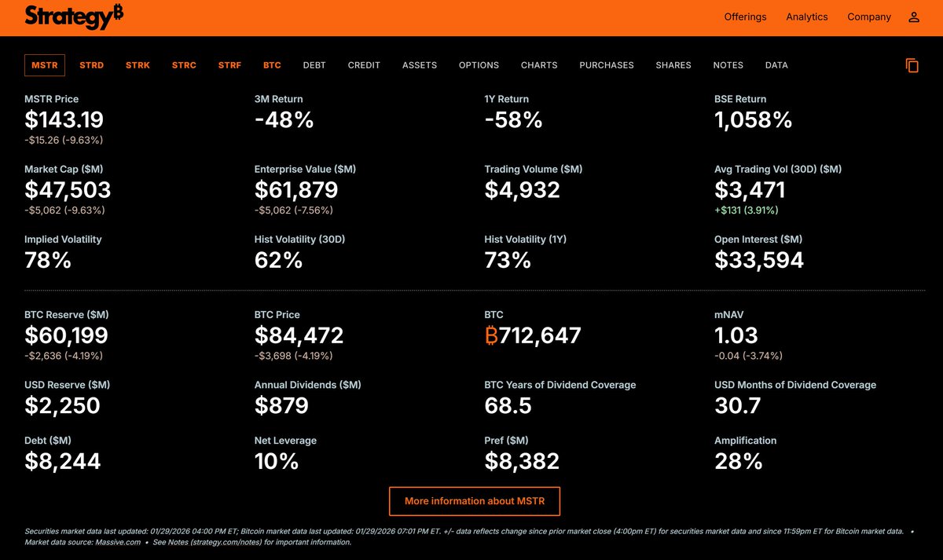Click the 3M Return value -48%
943x560 pixels.
284,119
